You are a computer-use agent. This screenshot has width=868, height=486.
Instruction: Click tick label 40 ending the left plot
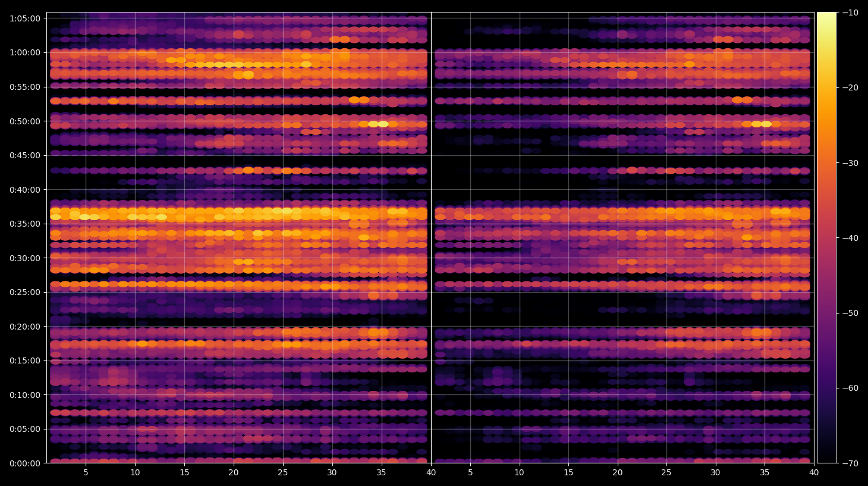431,473
